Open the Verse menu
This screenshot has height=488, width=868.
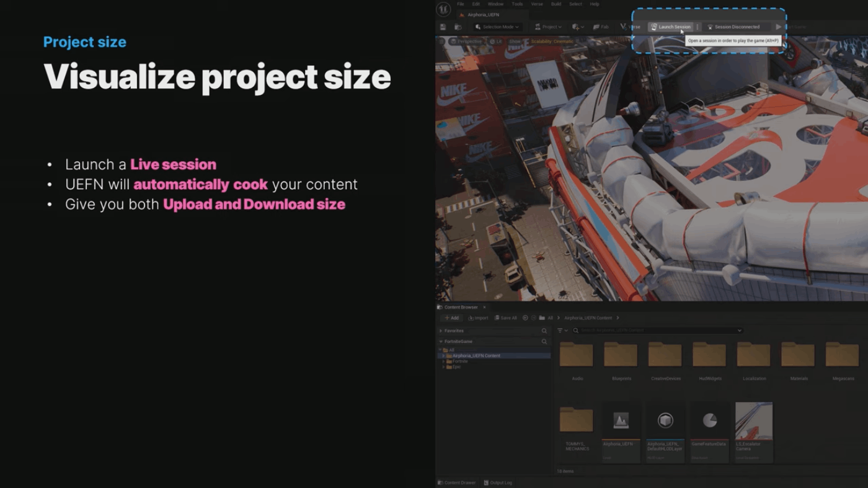(537, 4)
